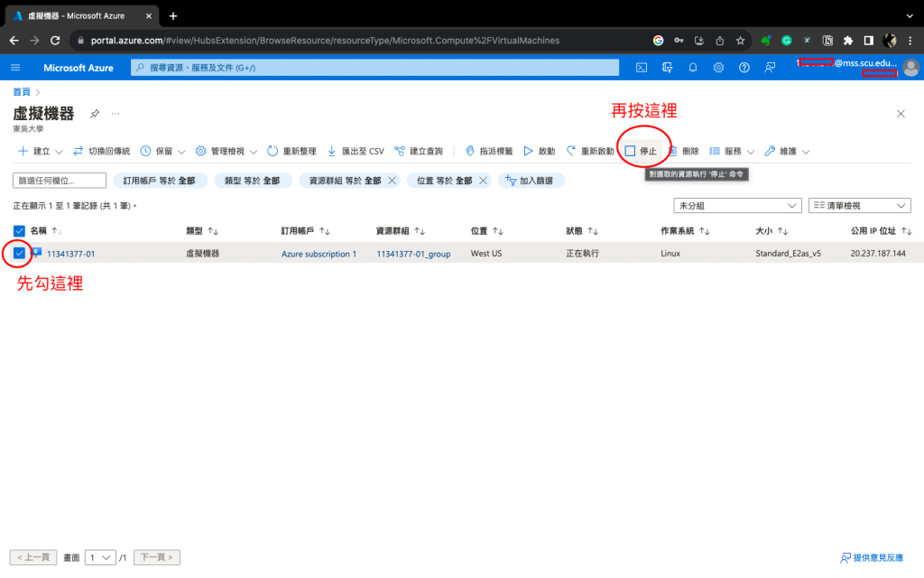Viewport: 924px width, 578px height.
Task: Close the 虛擬機器 blade
Action: [x=901, y=113]
